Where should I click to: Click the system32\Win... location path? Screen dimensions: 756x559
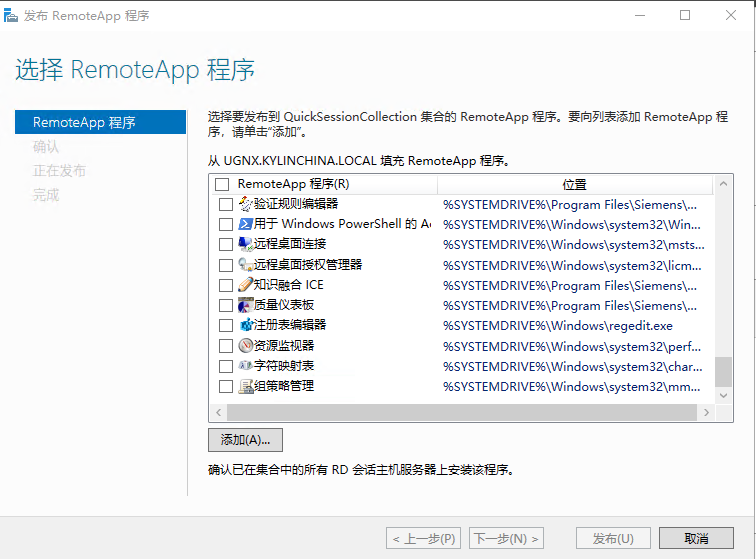pyautogui.click(x=572, y=225)
